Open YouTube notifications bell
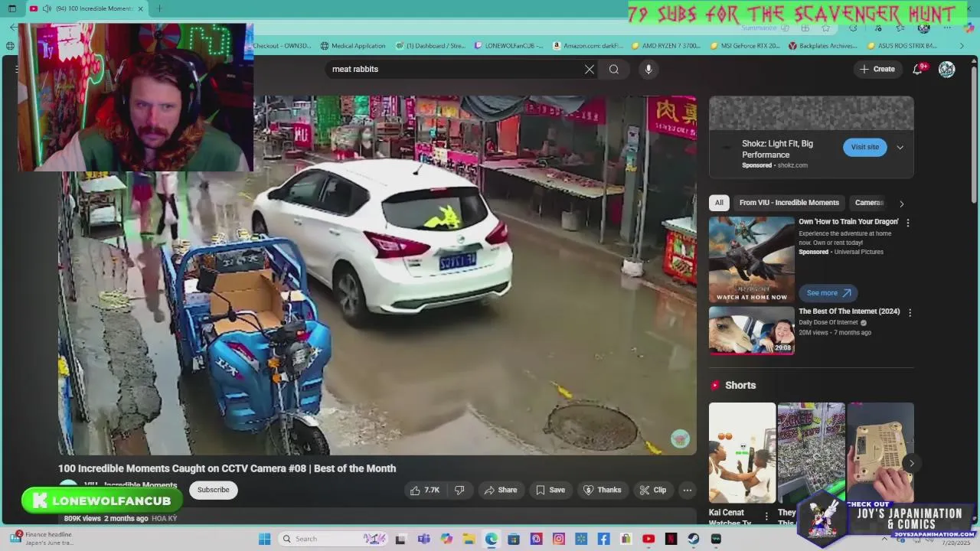This screenshot has width=980, height=551. [x=918, y=69]
